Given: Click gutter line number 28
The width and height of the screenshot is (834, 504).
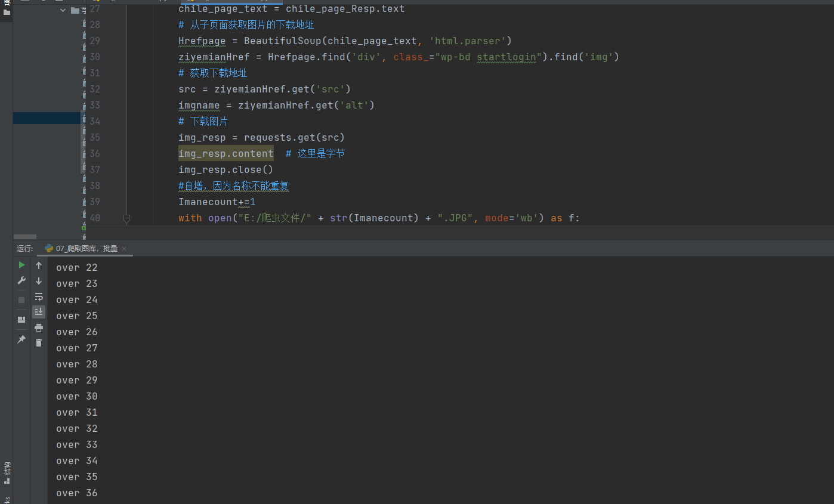Looking at the screenshot, I should [94, 25].
